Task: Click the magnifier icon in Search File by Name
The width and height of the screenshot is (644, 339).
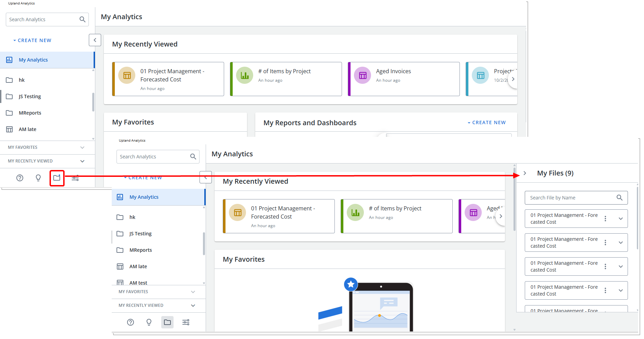Action: tap(619, 198)
